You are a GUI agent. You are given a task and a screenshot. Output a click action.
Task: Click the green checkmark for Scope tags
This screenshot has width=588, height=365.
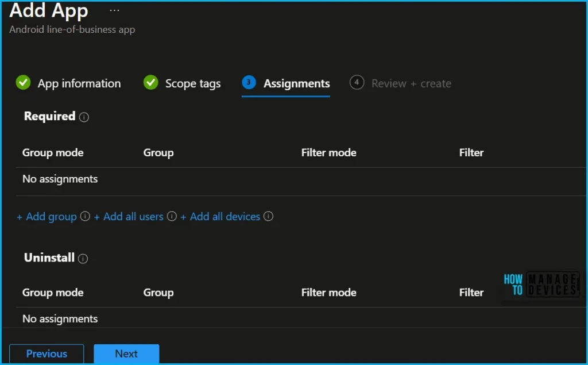151,82
